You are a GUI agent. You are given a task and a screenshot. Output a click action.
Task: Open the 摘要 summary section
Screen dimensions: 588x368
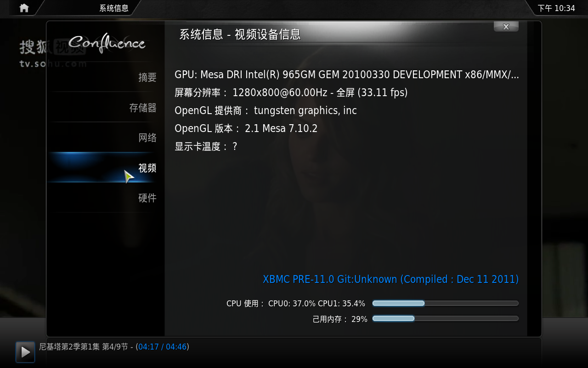pyautogui.click(x=106, y=77)
